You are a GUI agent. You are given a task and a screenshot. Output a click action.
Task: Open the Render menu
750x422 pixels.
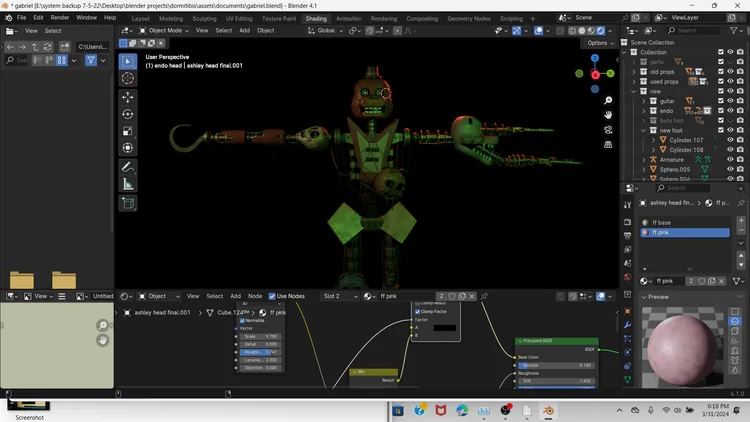(60, 18)
